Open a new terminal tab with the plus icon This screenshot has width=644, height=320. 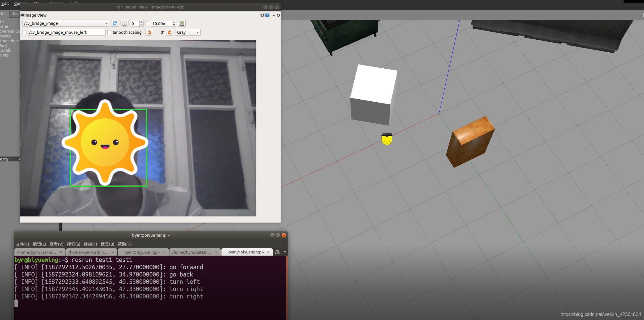click(277, 252)
